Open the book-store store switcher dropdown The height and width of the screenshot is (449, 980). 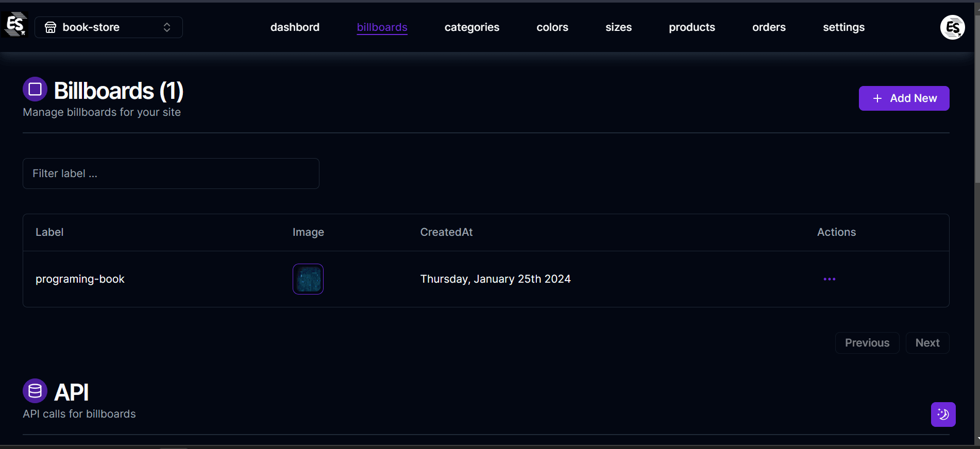(x=109, y=27)
